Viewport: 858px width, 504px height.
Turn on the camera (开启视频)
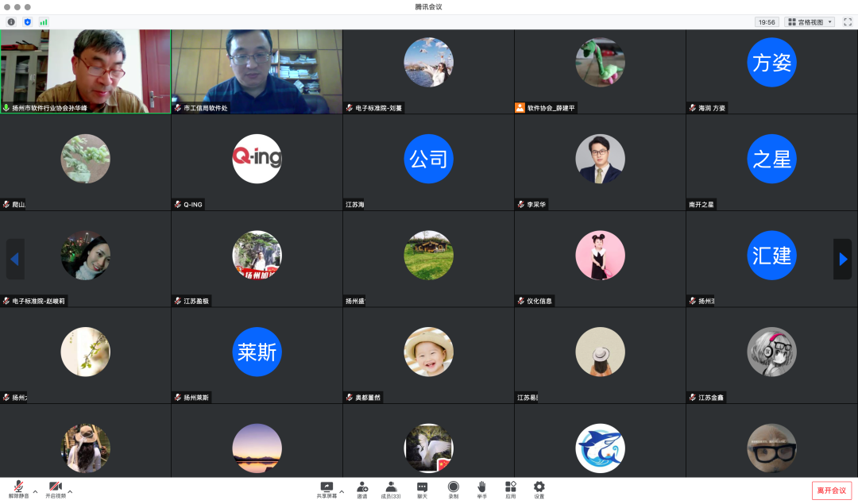55,488
